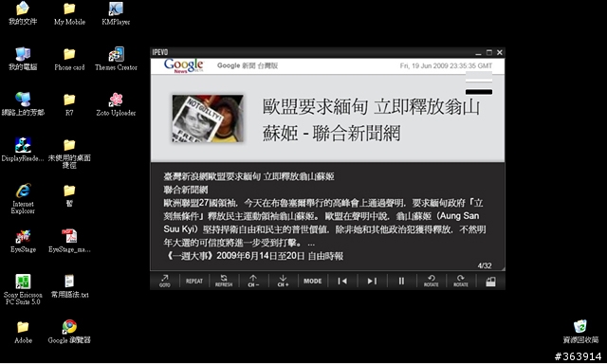
Task: Open the R7 folder
Action: tap(69, 104)
